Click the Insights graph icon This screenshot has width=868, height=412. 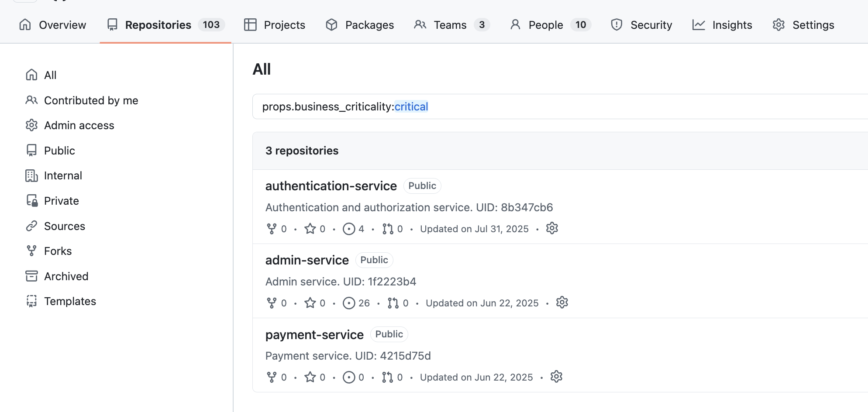pos(699,25)
